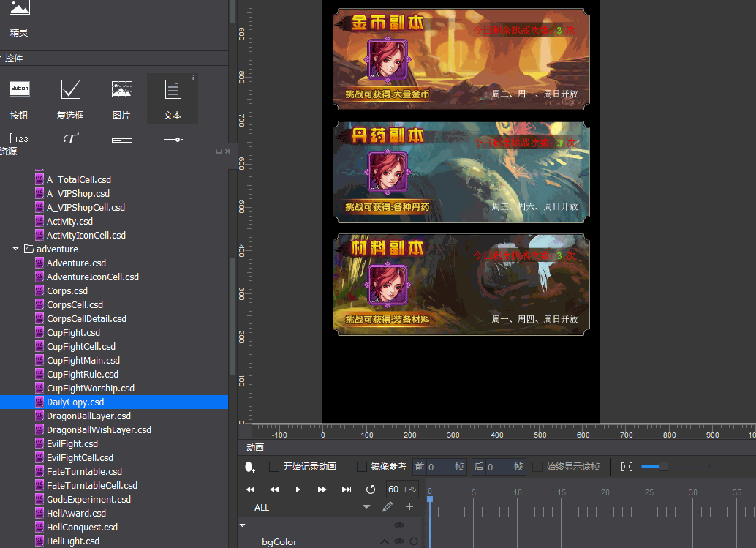Select DailyCopy.csd in the resource tree

(x=75, y=402)
